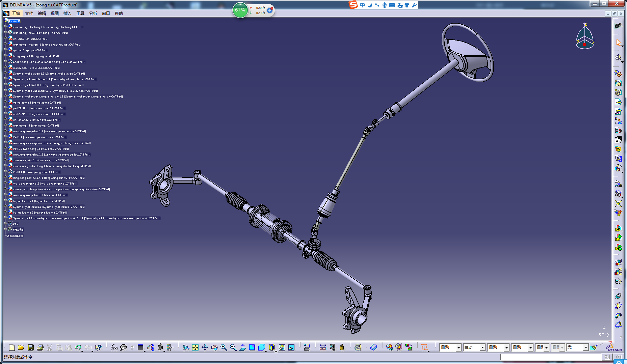The image size is (627, 364).
Task: Select the Rotate view tool
Action: (x=214, y=347)
